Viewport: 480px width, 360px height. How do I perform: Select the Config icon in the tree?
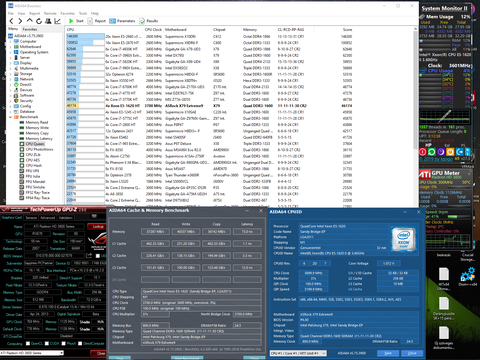click(x=16, y=106)
